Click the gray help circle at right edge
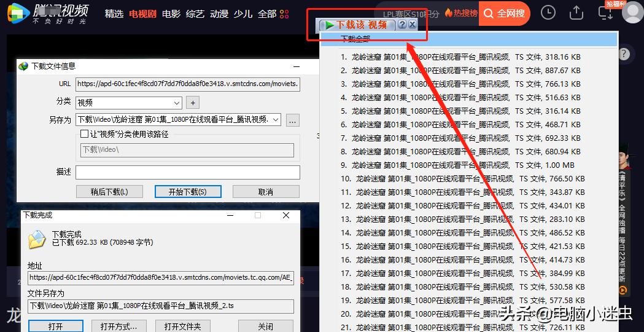644x332 pixels. click(624, 54)
